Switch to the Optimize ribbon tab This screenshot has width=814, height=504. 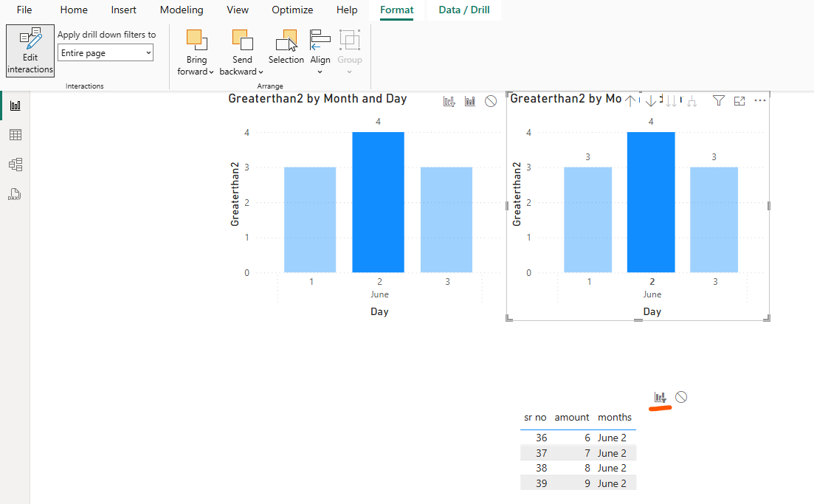point(292,10)
